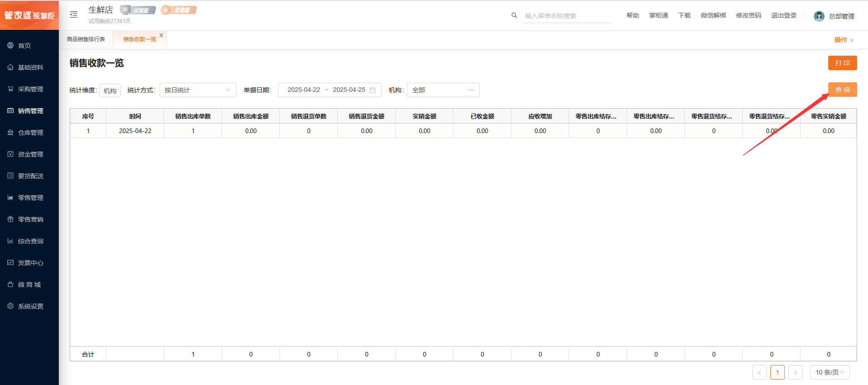Click the list icon for 要货配送
This screenshot has height=385, width=868.
coord(10,176)
